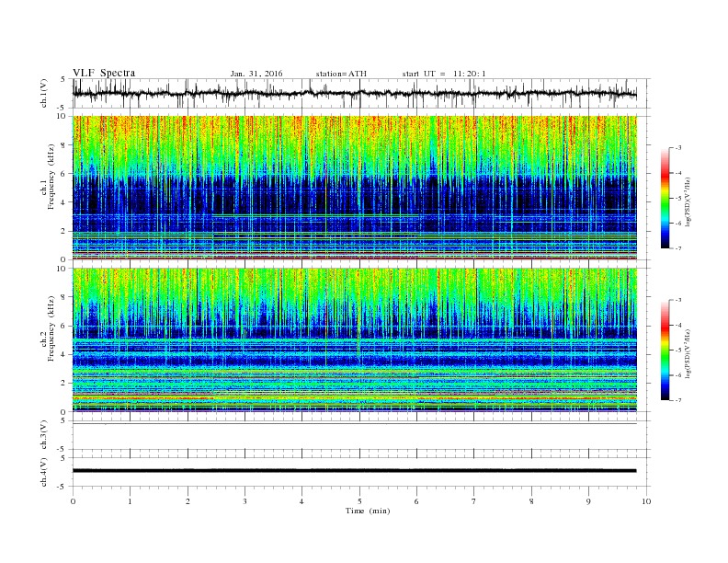This screenshot has width=728, height=563.
Task: Click the "5" volt tick of ch.3(V) panel
Action: click(63, 420)
